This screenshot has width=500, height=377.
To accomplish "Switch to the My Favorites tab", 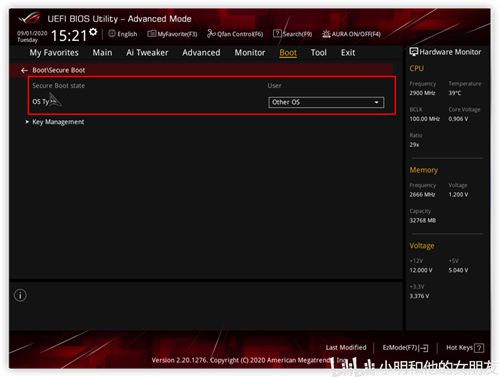I will 54,53.
